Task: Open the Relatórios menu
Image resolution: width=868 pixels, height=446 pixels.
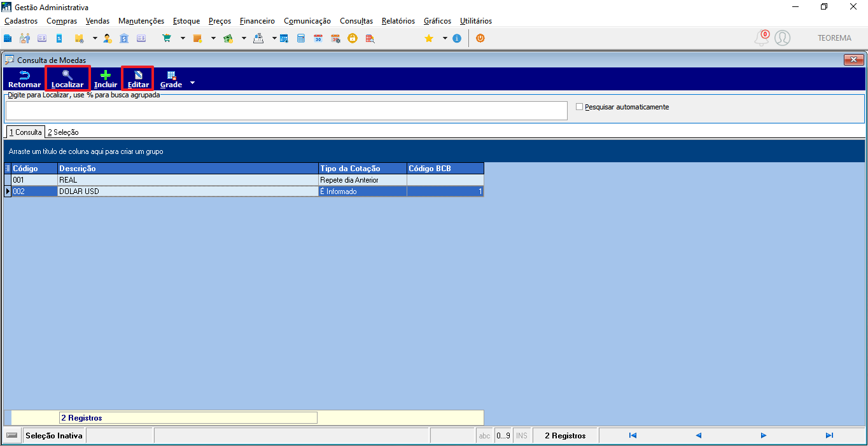Action: pos(398,21)
